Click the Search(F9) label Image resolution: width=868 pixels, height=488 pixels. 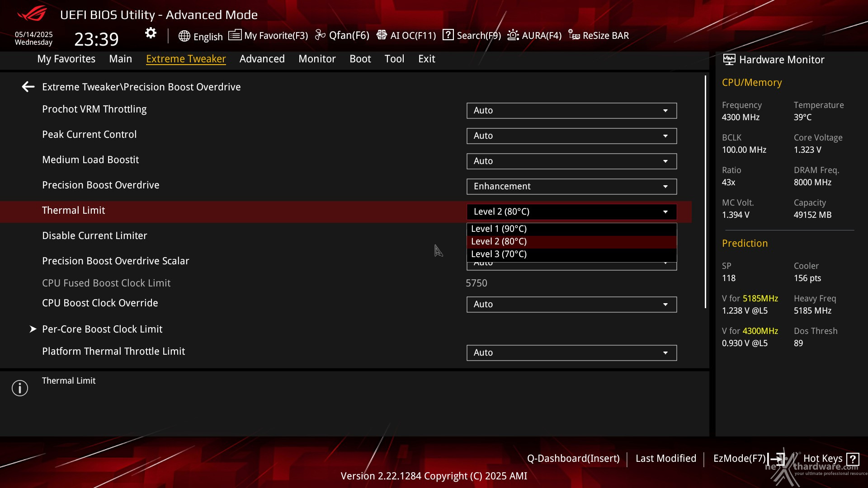(x=479, y=35)
